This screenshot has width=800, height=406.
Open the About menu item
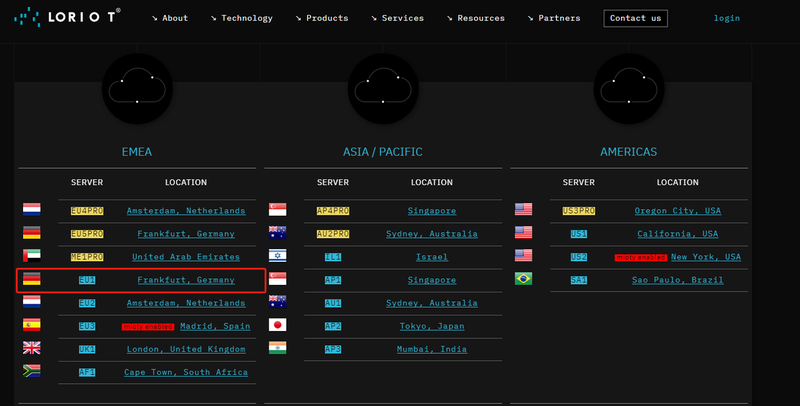[170, 18]
